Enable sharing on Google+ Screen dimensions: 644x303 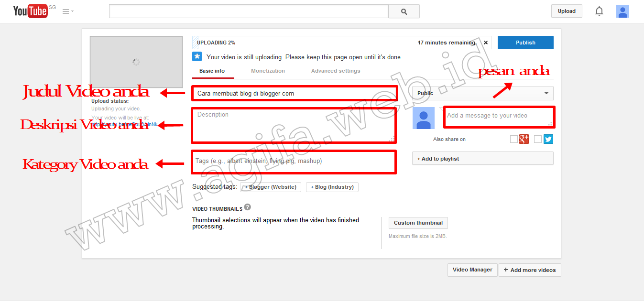[x=514, y=139]
